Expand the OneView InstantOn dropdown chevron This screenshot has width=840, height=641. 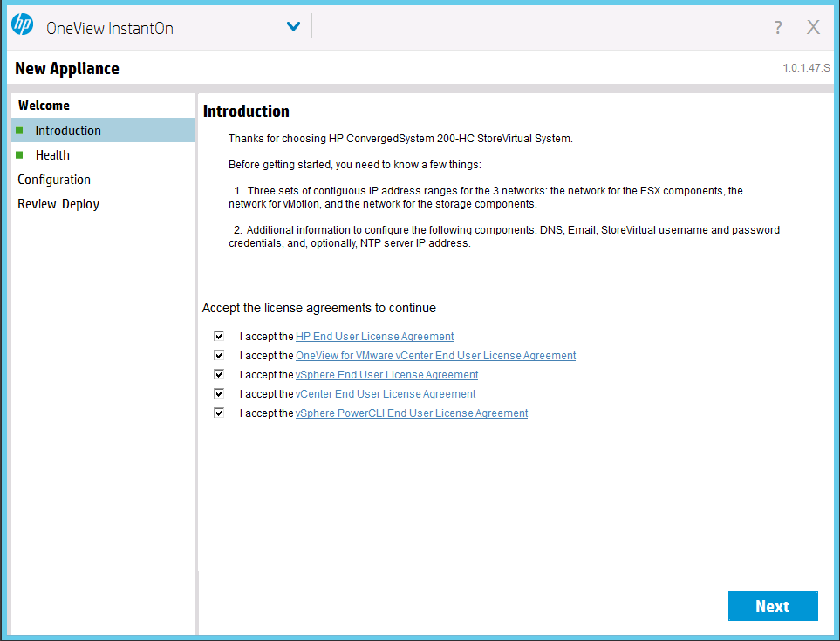pos(293,25)
